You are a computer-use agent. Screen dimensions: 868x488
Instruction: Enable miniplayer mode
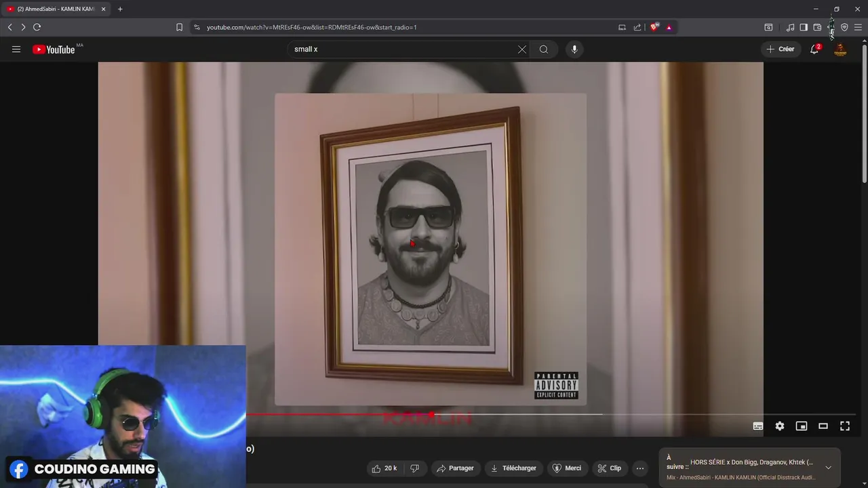tap(802, 426)
